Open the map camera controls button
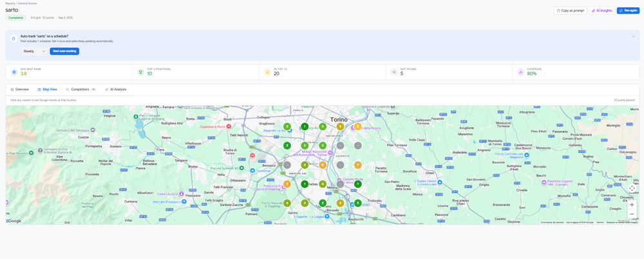 click(x=632, y=188)
